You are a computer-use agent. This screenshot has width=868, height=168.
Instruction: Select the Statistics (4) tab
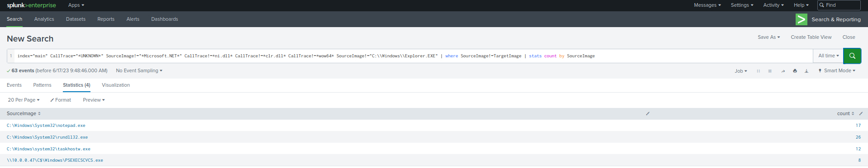point(76,85)
